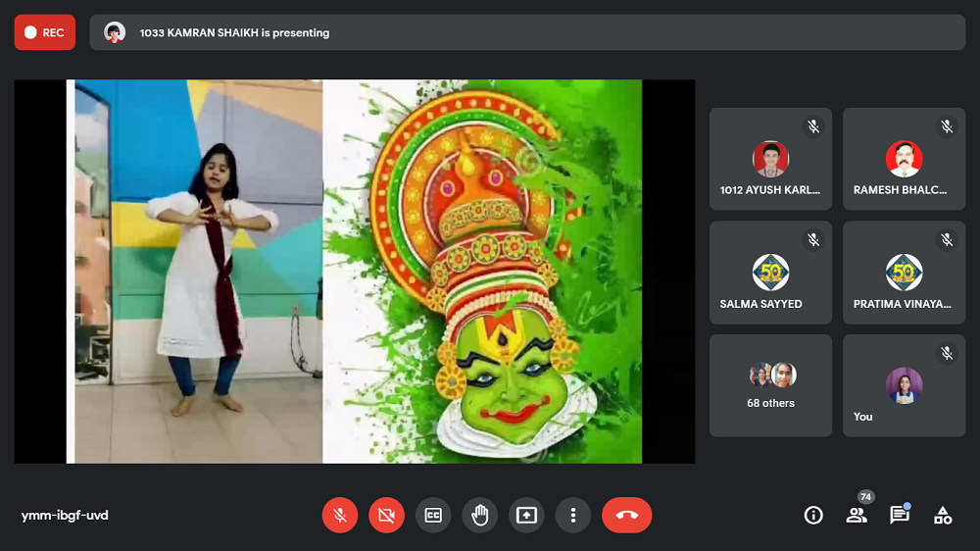This screenshot has height=551, width=980.
Task: Select the RAMESH BHALC participant tile
Action: pos(904,159)
